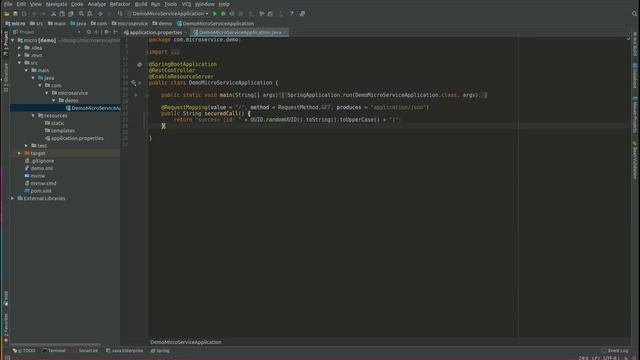Click the Cut toolbar icon
The width and height of the screenshot is (640, 360).
pos(53,14)
